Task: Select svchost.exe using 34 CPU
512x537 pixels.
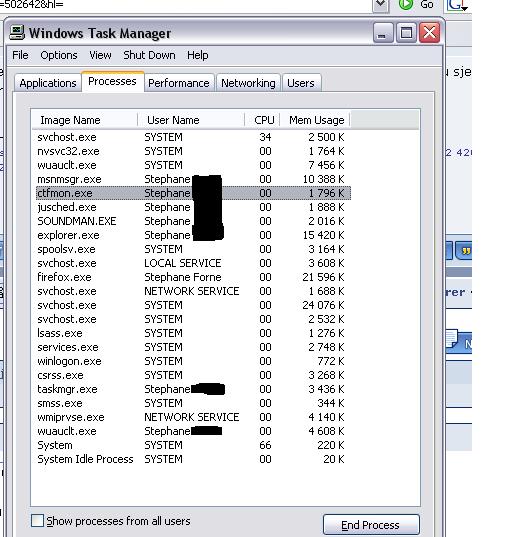Action: pyautogui.click(x=193, y=137)
